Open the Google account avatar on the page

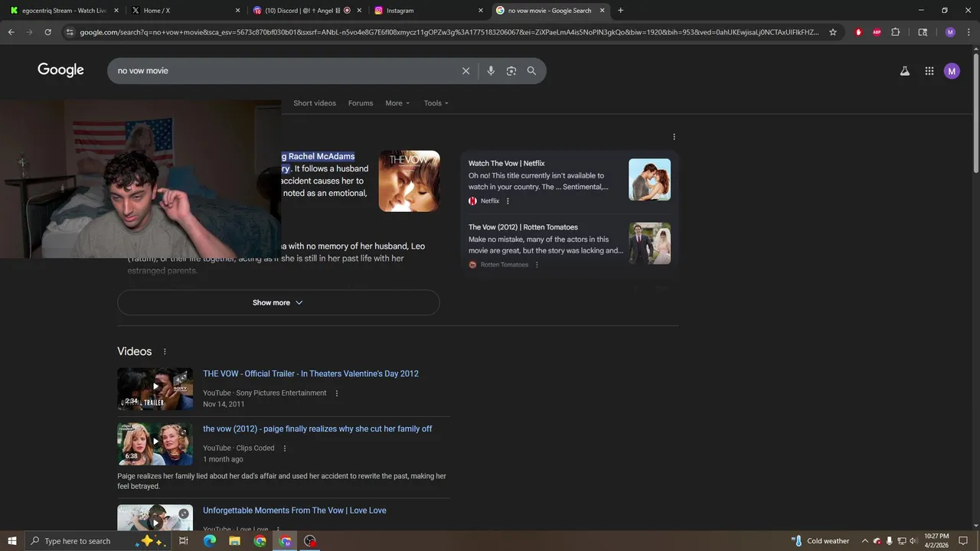[x=952, y=71]
